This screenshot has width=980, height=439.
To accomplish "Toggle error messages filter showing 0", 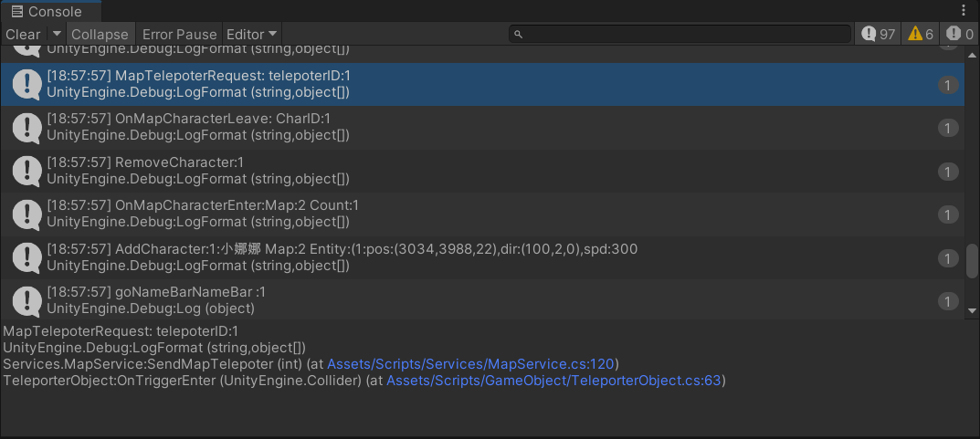I will [x=959, y=35].
